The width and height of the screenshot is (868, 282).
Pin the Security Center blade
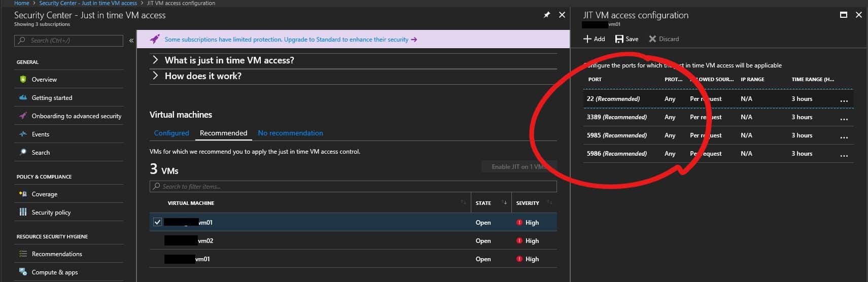coord(546,15)
